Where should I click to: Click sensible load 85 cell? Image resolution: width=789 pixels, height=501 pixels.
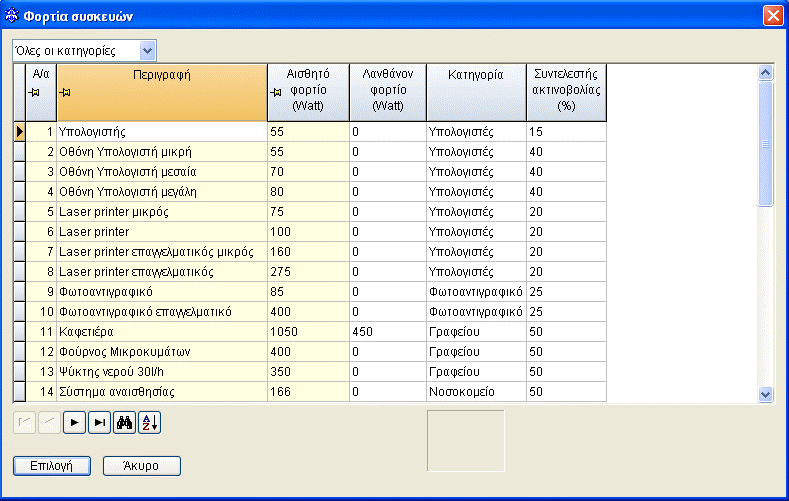coord(308,292)
